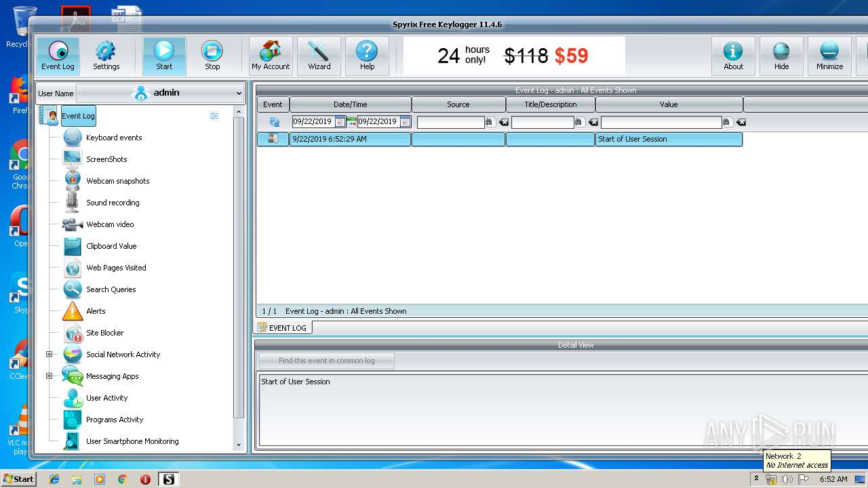Select User Smartphone Monitoring item
The width and height of the screenshot is (868, 488).
pyautogui.click(x=132, y=441)
